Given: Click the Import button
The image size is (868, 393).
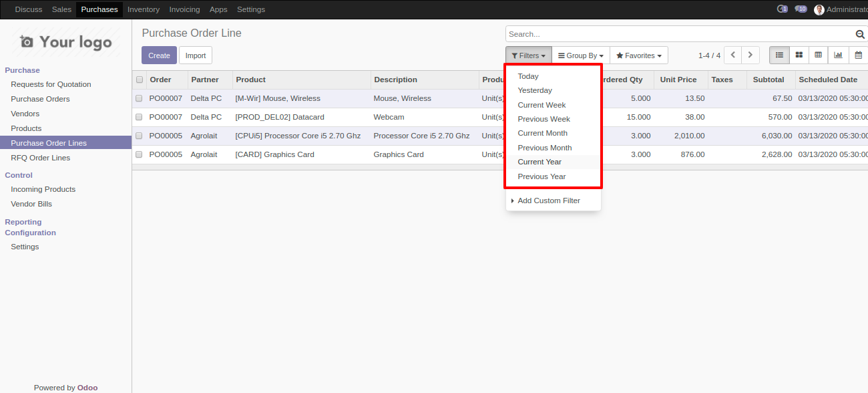Looking at the screenshot, I should tap(196, 55).
